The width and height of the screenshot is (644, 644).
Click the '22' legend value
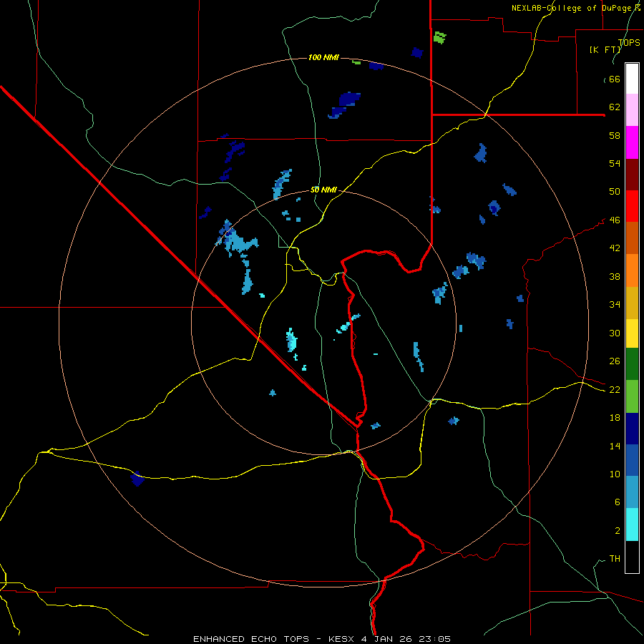click(x=615, y=390)
